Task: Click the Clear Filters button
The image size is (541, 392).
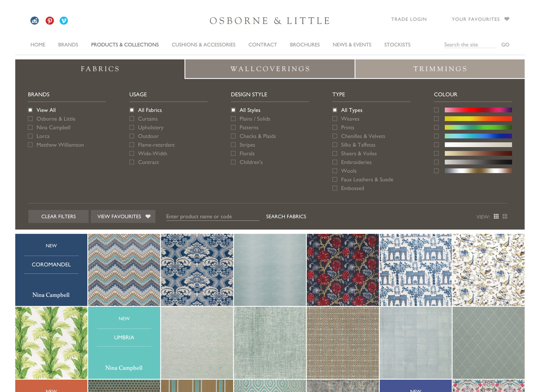Action: coord(58,216)
